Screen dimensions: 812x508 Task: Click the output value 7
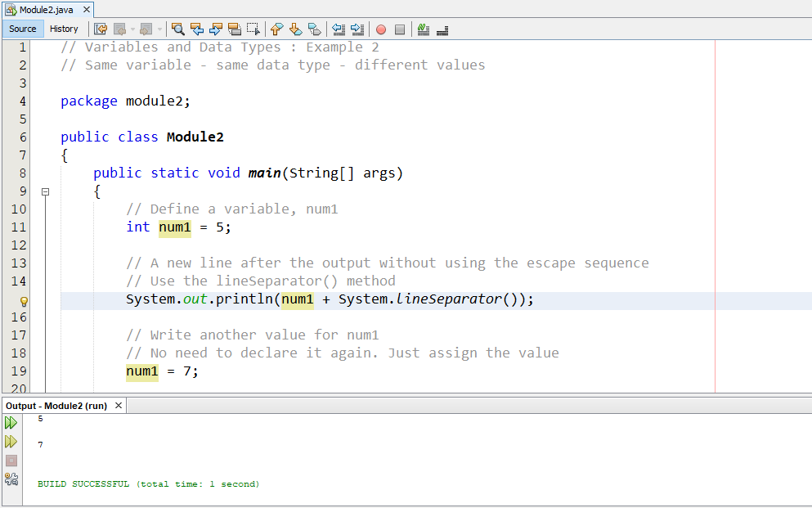point(40,445)
